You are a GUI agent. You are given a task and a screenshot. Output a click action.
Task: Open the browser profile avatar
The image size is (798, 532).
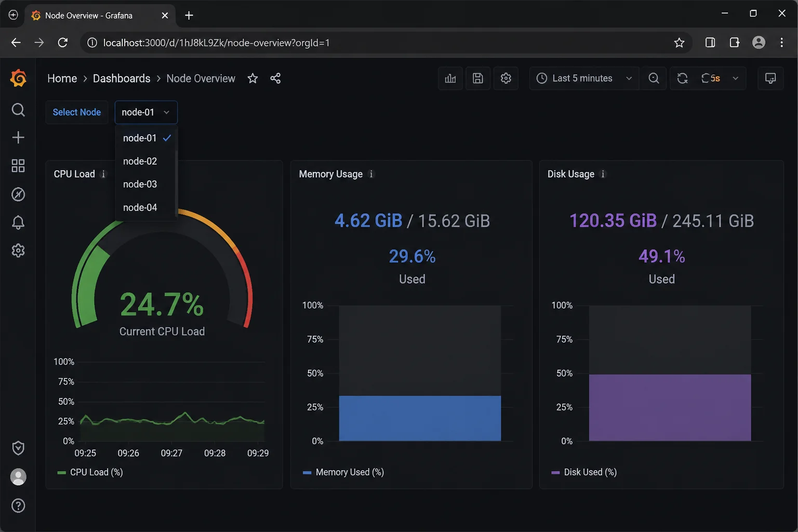759,43
